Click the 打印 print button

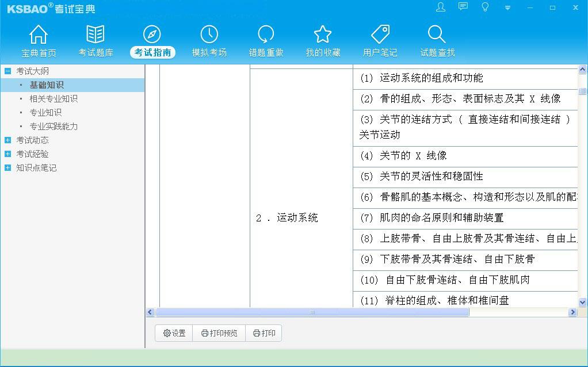264,333
